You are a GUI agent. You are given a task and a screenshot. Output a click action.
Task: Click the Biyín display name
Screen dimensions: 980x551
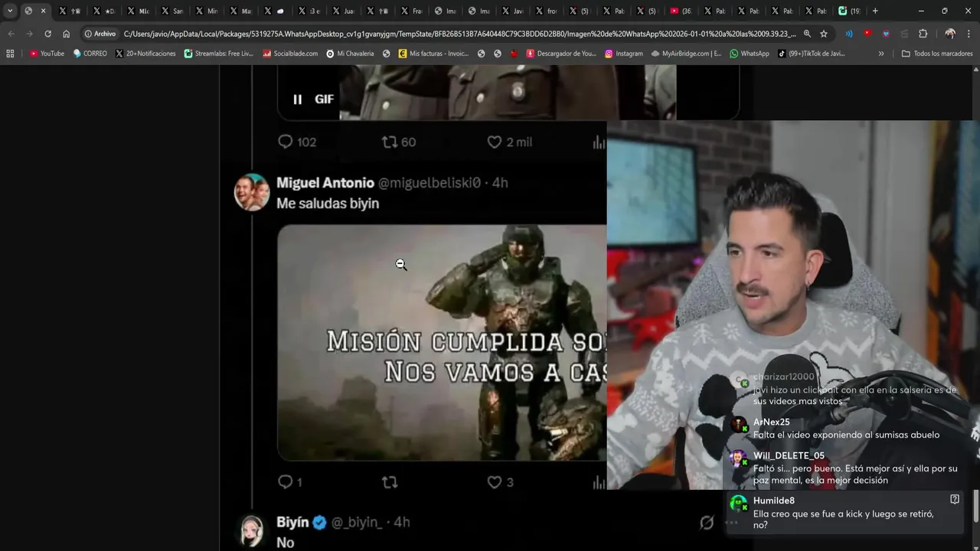point(292,522)
